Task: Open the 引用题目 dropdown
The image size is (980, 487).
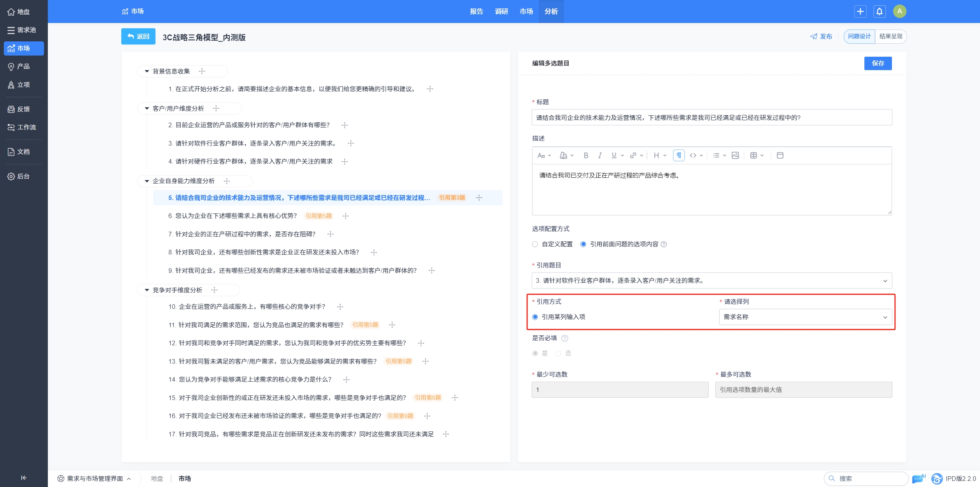Action: click(712, 280)
